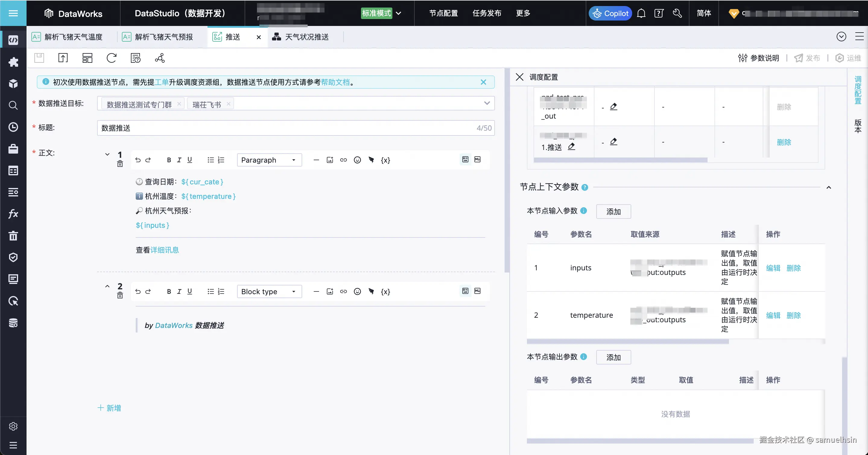Open the notifications bell
This screenshot has width=868, height=455.
click(x=641, y=14)
